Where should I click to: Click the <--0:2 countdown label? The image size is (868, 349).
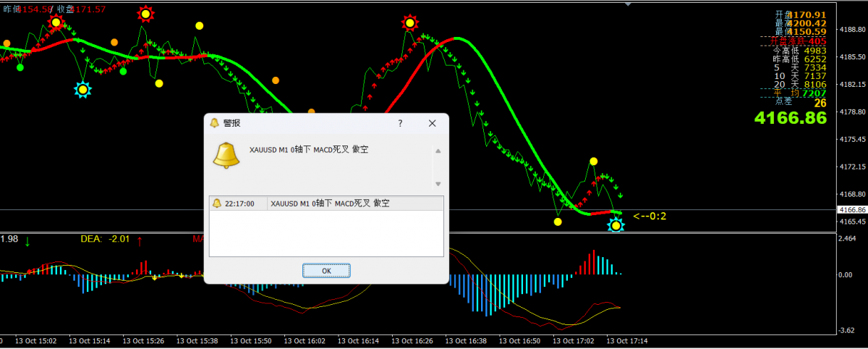click(650, 216)
